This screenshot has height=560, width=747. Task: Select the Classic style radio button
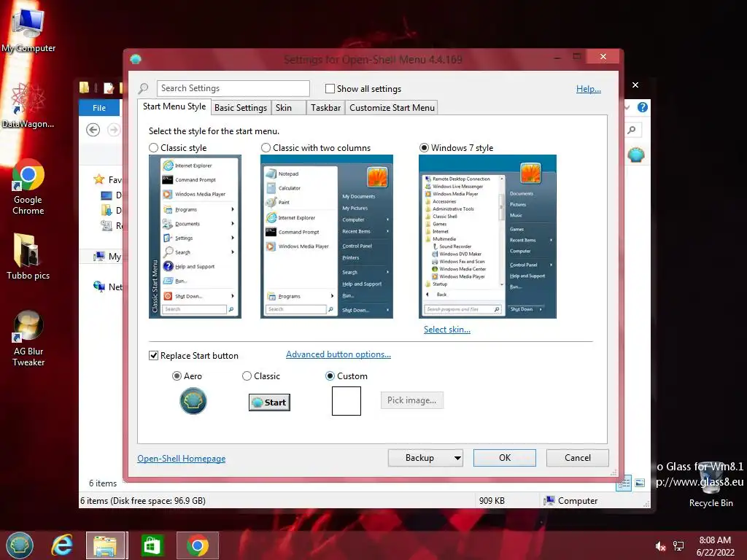point(153,148)
